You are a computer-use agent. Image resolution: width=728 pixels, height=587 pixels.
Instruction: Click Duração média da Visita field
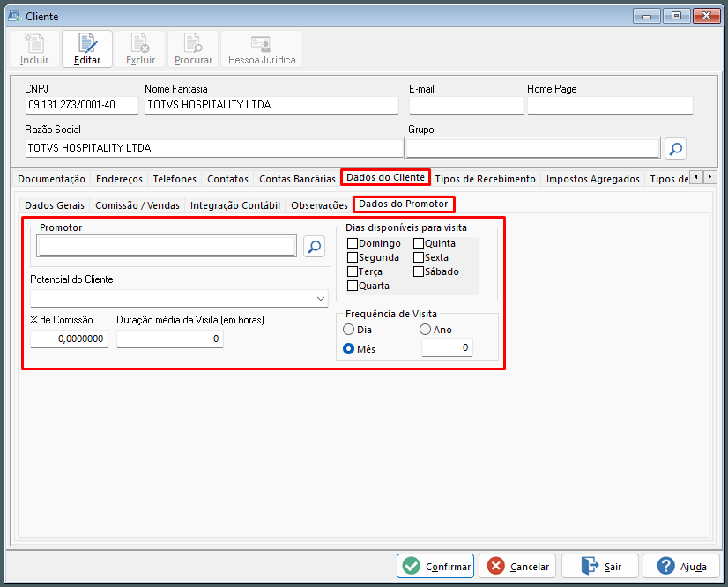pos(170,338)
